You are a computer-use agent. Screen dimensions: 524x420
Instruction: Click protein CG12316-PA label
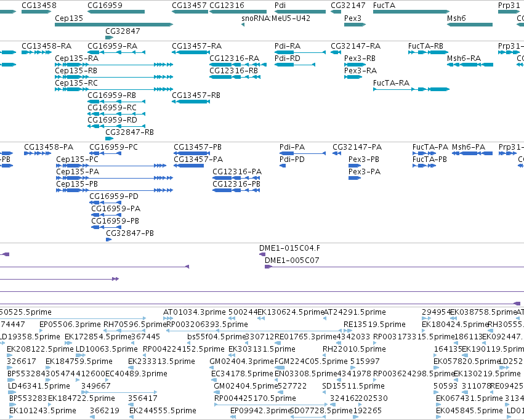(237, 172)
